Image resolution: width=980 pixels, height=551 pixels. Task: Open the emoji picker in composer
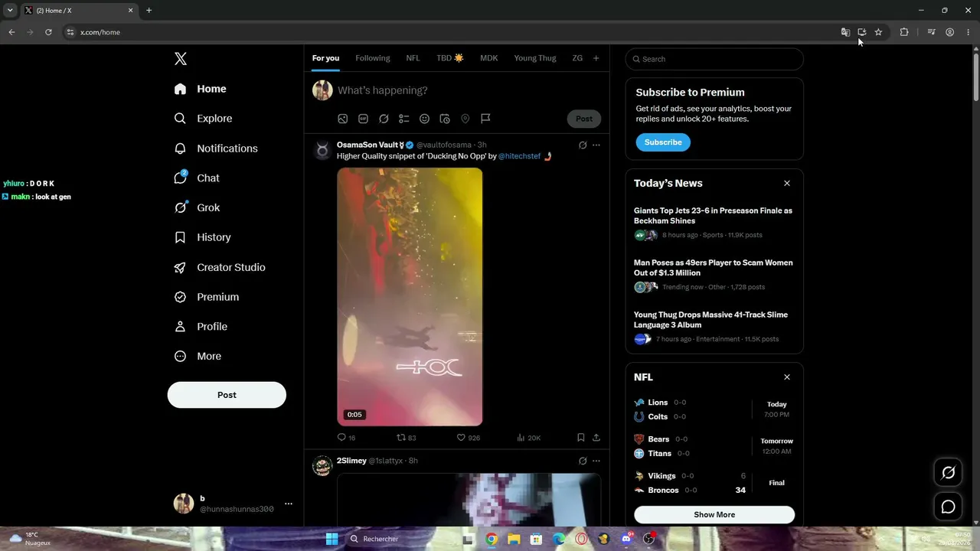[x=424, y=119]
